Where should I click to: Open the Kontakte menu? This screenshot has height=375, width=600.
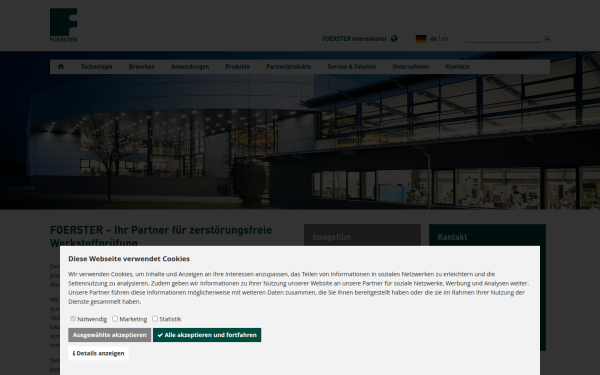click(x=457, y=67)
